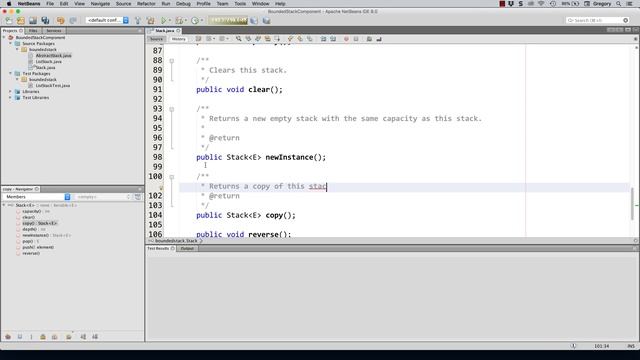
Task: Click the Wi-Fi status icon in menu bar
Action: point(542,4)
